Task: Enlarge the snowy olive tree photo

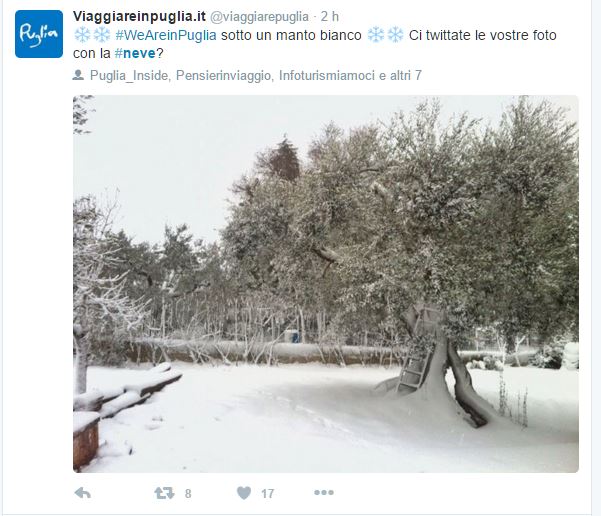Action: point(326,284)
